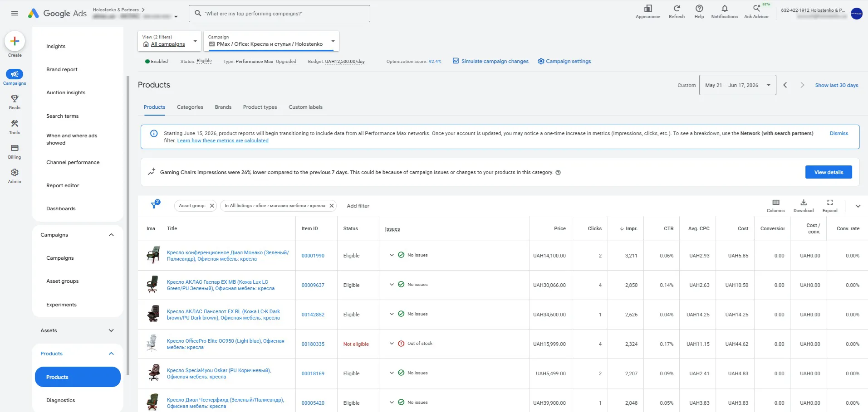Click the View details button
868x412 pixels.
click(829, 172)
